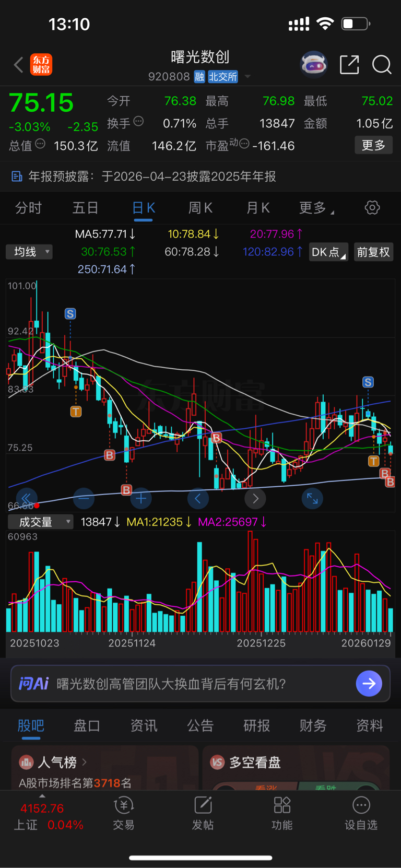Select the 日K tab
The image size is (401, 868).
pos(144,208)
